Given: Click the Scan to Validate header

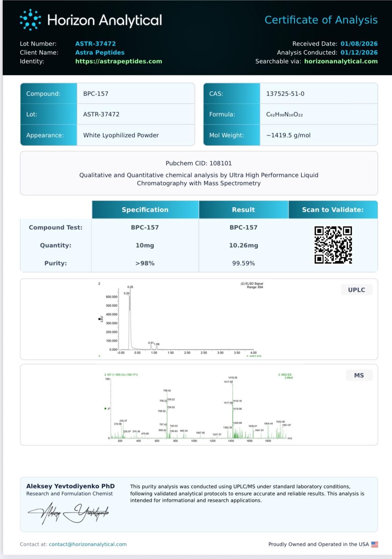Looking at the screenshot, I should 333,210.
